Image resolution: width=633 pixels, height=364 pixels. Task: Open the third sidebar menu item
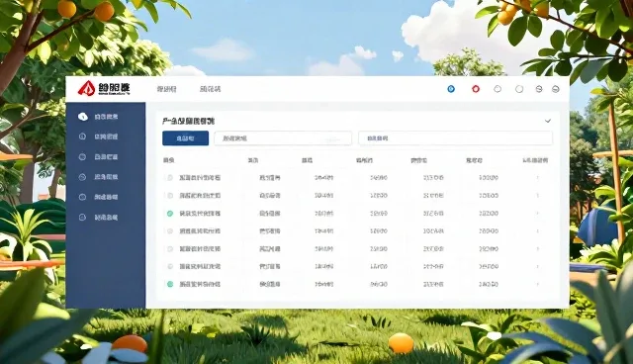(x=98, y=156)
